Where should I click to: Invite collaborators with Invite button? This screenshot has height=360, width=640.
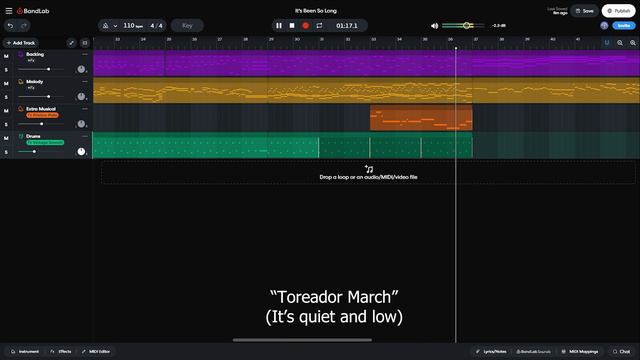pos(624,26)
